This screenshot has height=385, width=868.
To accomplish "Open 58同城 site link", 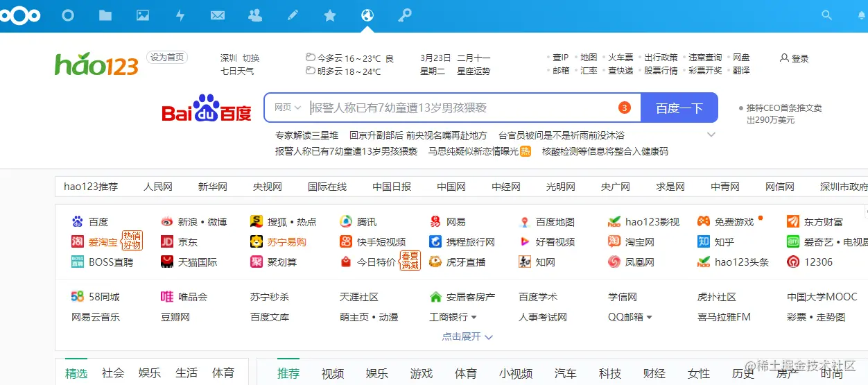I will [96, 297].
